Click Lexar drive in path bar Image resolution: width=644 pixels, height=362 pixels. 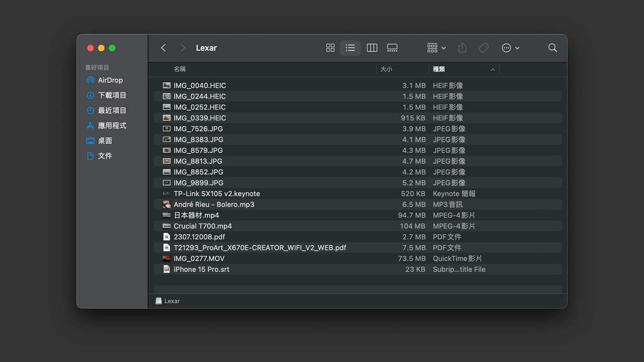(x=168, y=301)
